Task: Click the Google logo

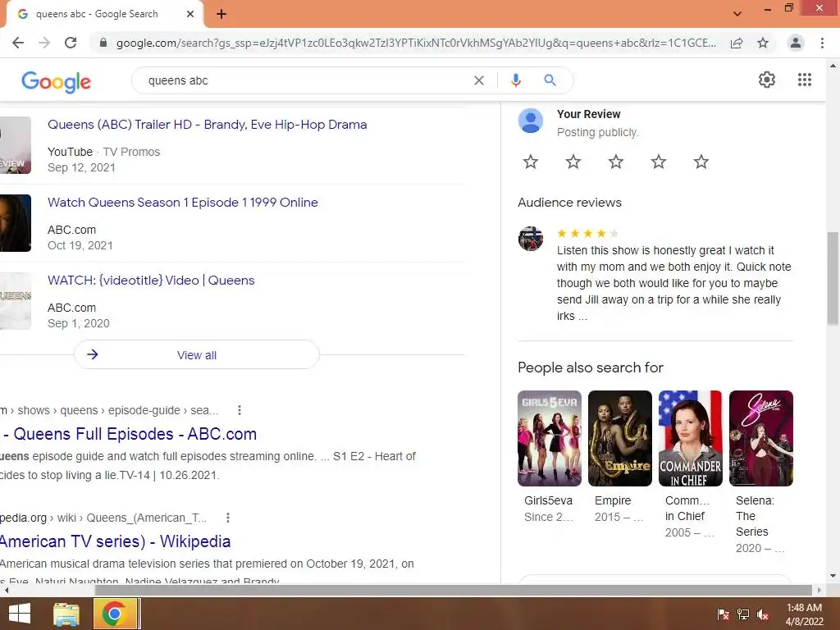Action: [57, 81]
